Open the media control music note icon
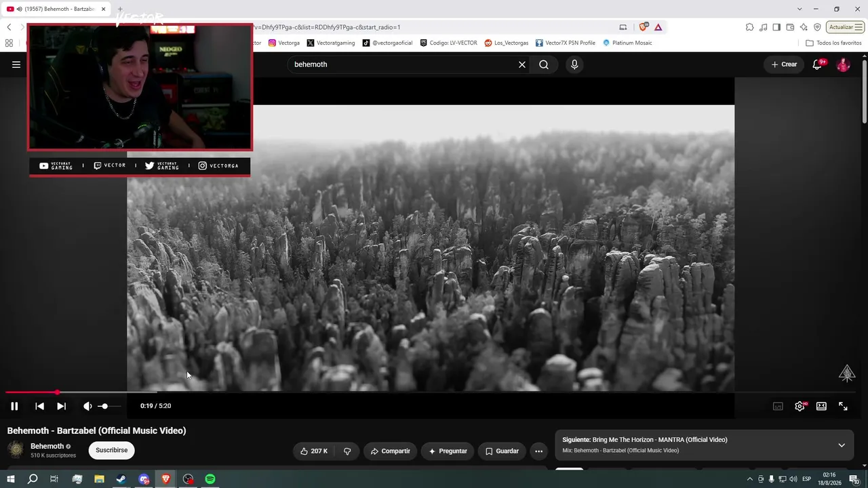The width and height of the screenshot is (868, 488). 763,27
